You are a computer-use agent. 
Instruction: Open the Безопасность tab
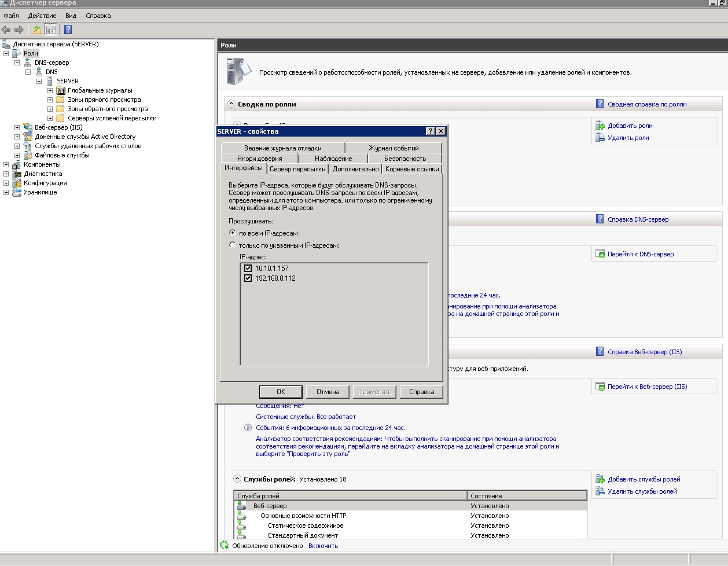405,159
